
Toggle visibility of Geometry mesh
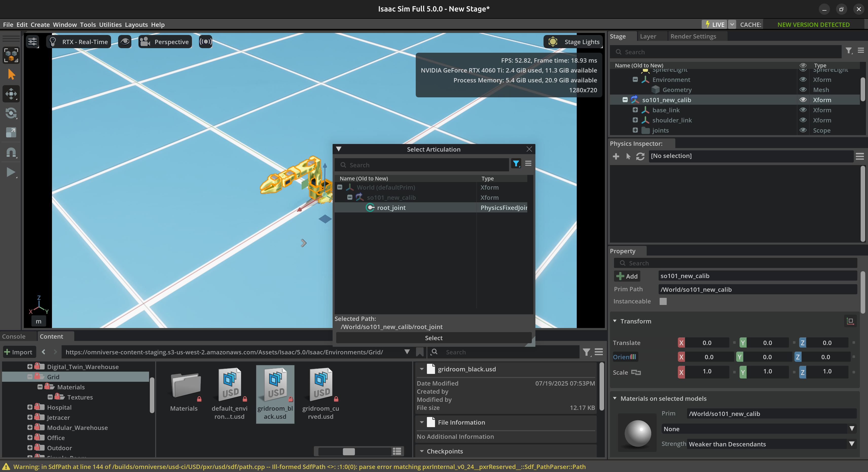tap(803, 90)
